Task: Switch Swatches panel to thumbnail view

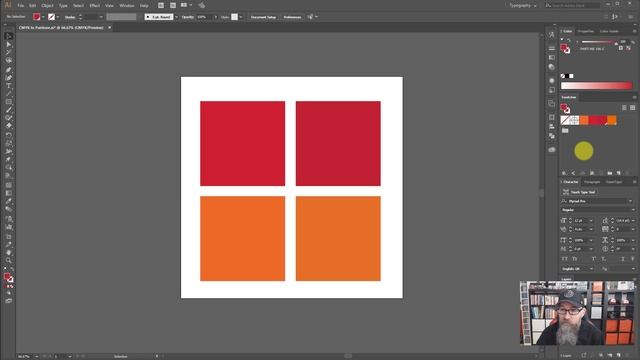Action: coord(632,108)
